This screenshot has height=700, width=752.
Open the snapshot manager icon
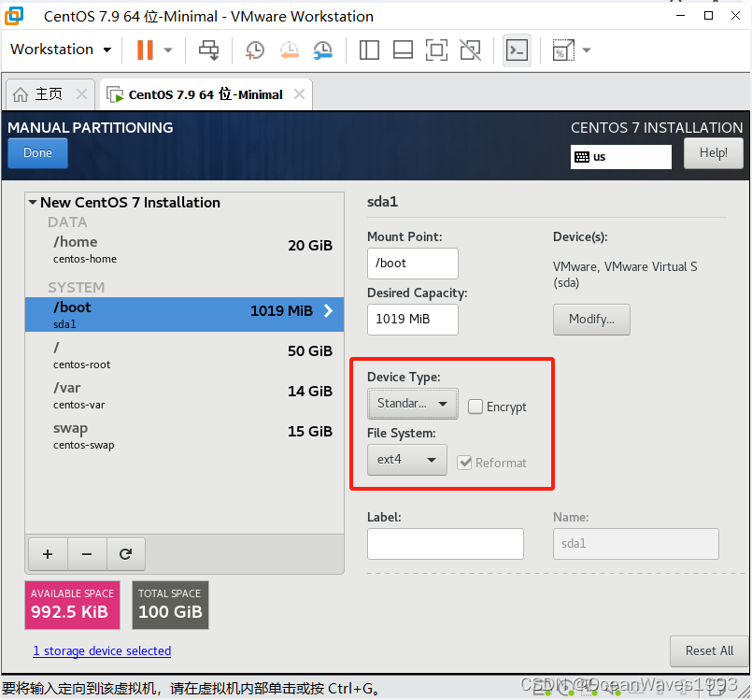point(323,50)
